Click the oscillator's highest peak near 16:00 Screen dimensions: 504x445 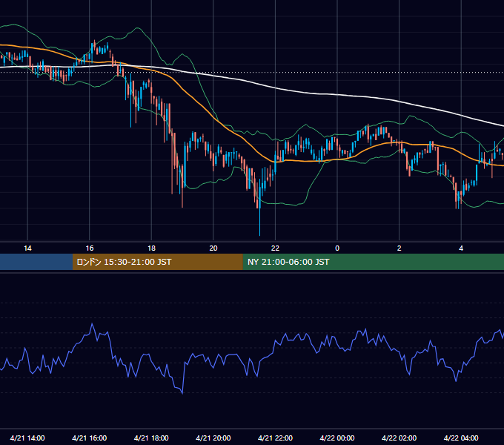92,324
